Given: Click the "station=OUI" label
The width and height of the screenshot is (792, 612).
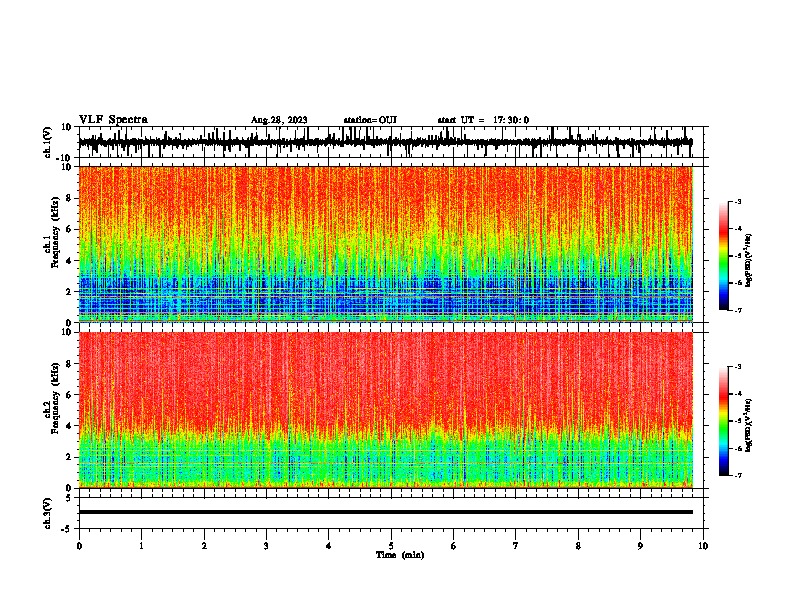Looking at the screenshot, I should [x=370, y=120].
